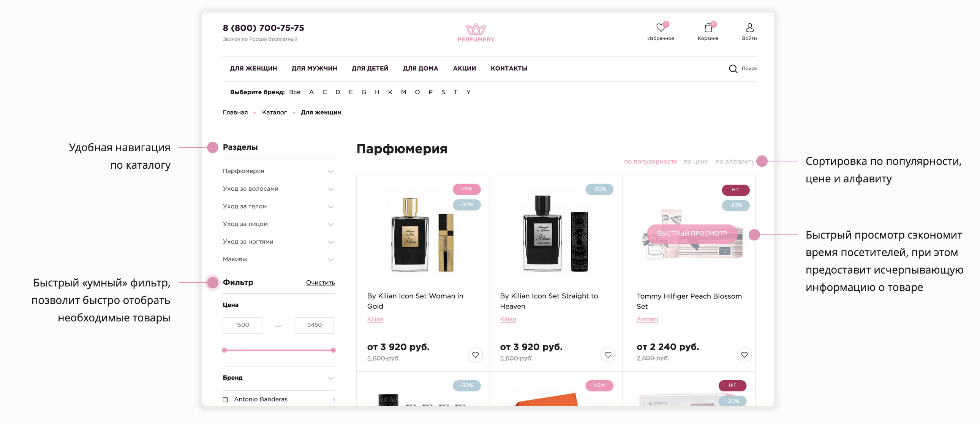The height and width of the screenshot is (424, 980).
Task: Expand the Макияж section chevron
Action: tap(330, 259)
